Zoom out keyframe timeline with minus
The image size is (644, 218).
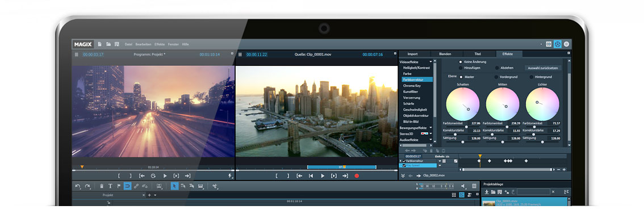(559, 169)
